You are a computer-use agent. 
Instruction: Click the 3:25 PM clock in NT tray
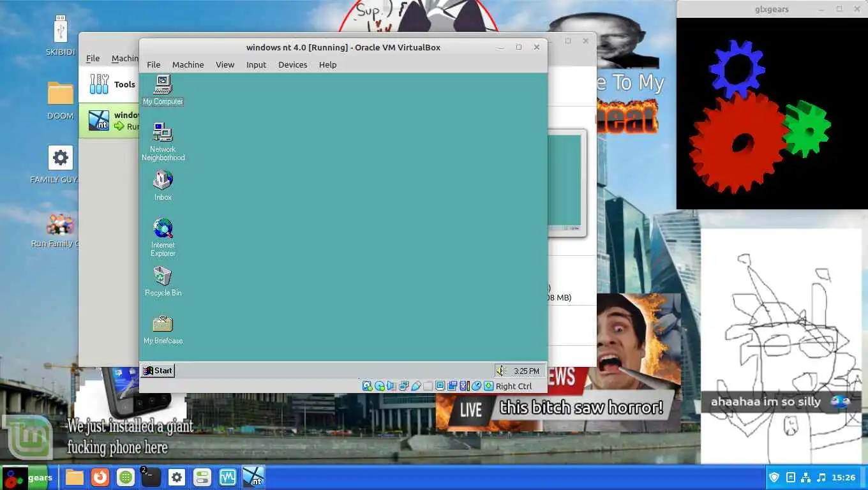pos(527,371)
